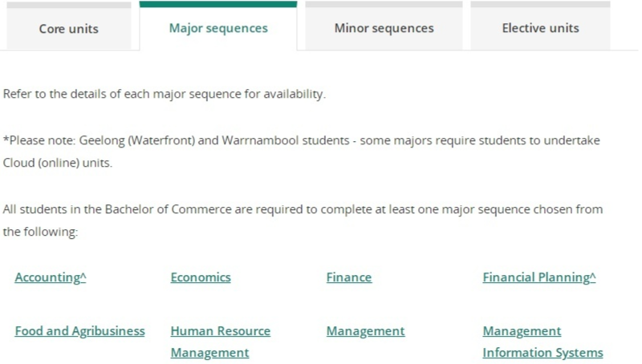Click the standalone Management link
The width and height of the screenshot is (642, 364).
(x=365, y=331)
